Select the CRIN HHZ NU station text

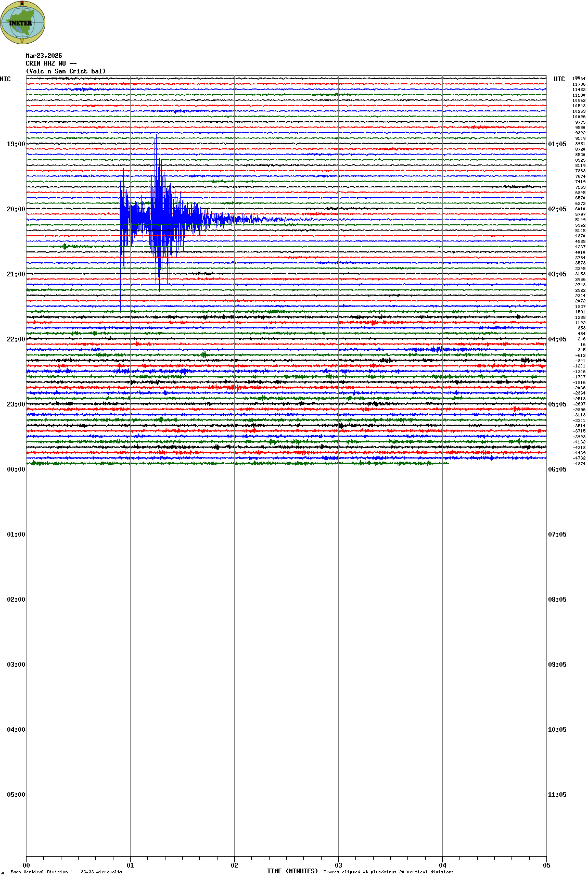click(50, 63)
